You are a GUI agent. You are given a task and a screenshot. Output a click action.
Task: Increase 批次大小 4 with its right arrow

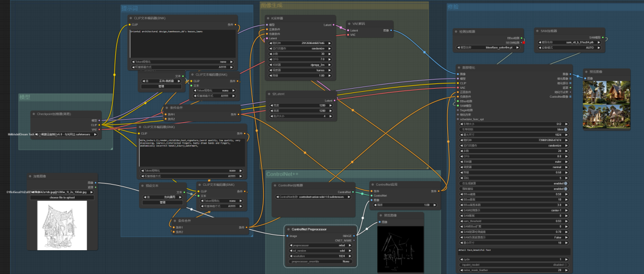tap(331, 117)
